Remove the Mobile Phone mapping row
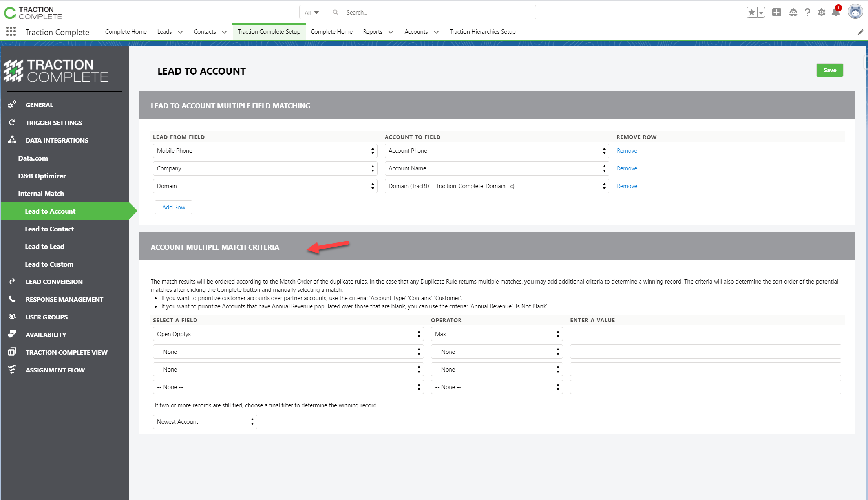The image size is (868, 500). click(627, 151)
